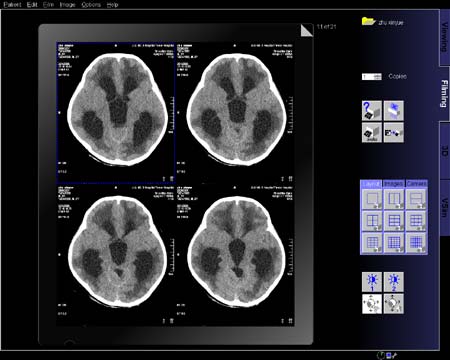Viewport: 450px width, 360px height.
Task: Switch to the Viewing task card
Action: pyautogui.click(x=445, y=37)
